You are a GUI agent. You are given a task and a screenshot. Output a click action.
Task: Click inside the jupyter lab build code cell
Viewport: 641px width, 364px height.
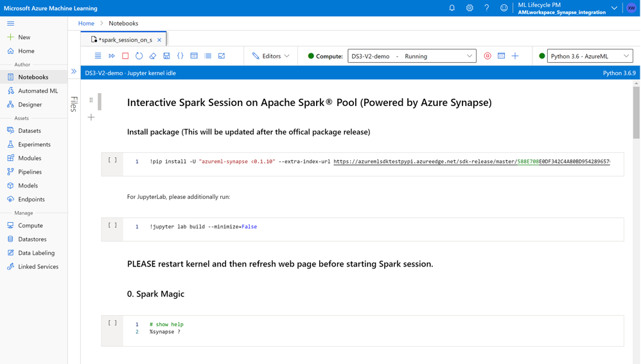pyautogui.click(x=373, y=227)
